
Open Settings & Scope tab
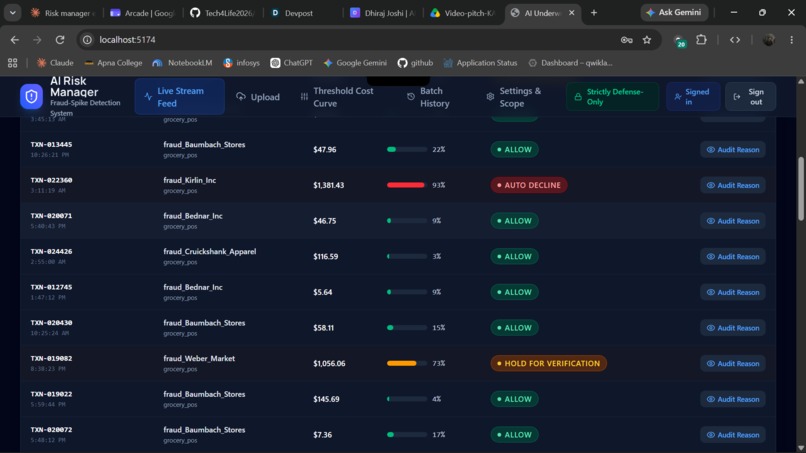[514, 97]
